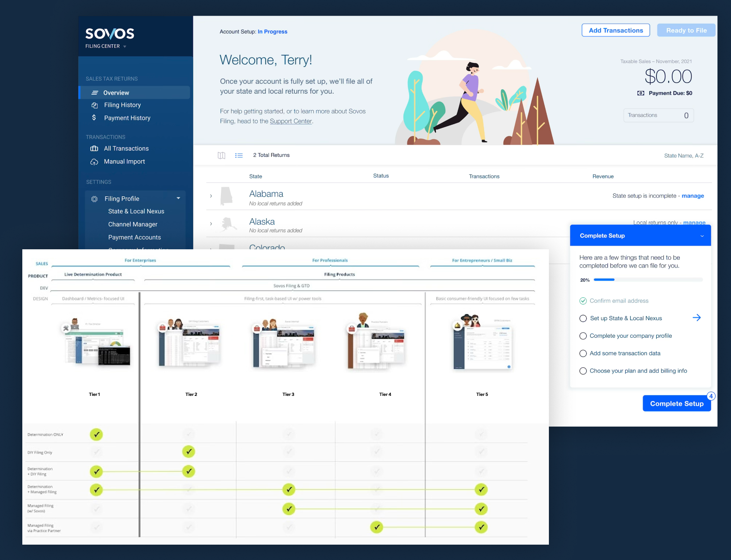Image resolution: width=731 pixels, height=560 pixels.
Task: Click the For Enterprises heading
Action: [140, 260]
